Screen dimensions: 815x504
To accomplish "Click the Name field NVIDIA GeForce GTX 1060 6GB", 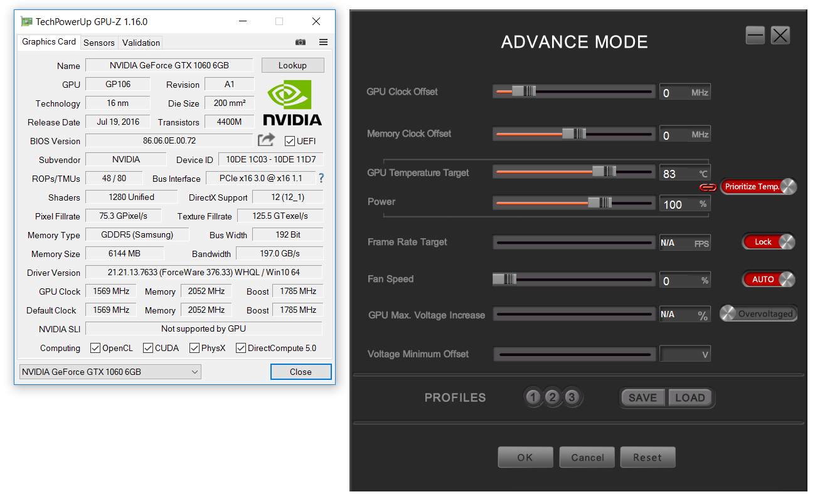I will point(169,65).
